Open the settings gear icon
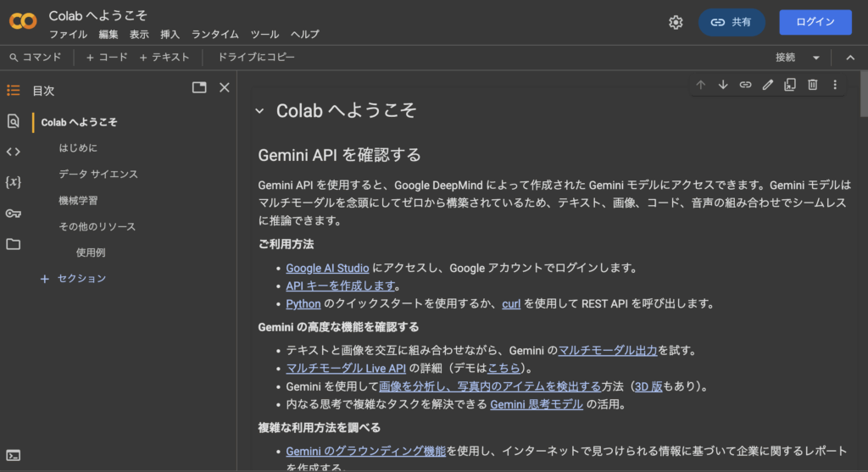The height and width of the screenshot is (472, 868). point(676,23)
